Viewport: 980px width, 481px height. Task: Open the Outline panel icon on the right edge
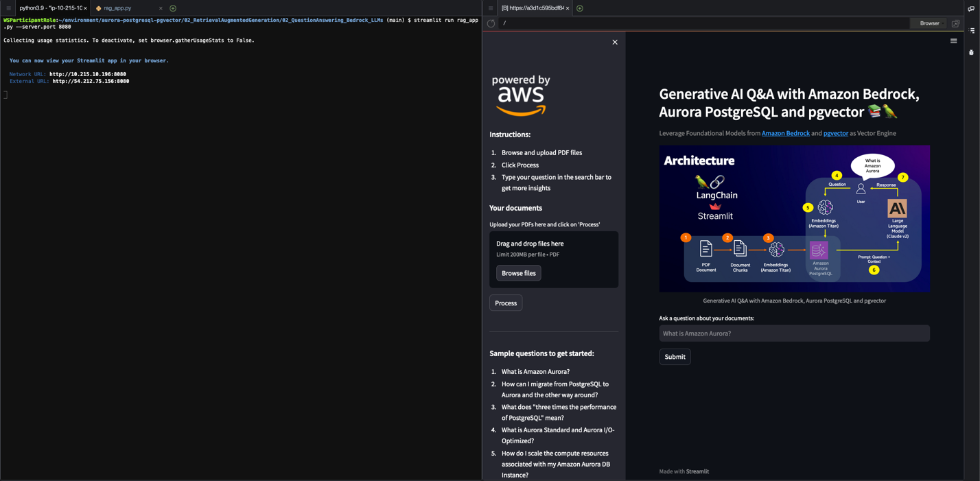pyautogui.click(x=972, y=30)
